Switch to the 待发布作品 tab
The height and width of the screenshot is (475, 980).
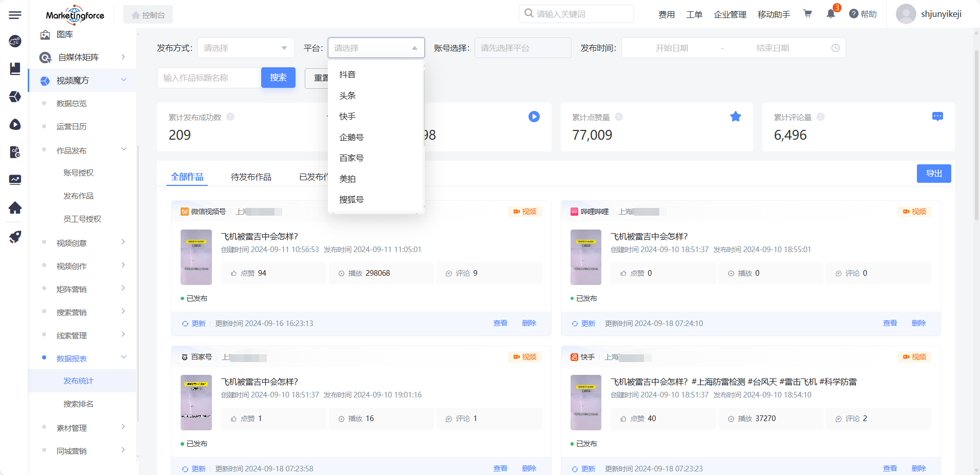pyautogui.click(x=251, y=177)
